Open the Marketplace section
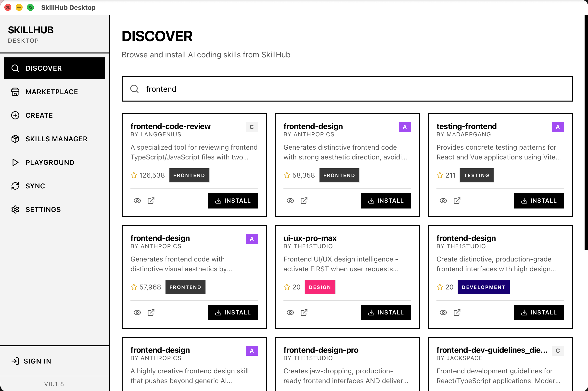The height and width of the screenshot is (391, 588). (51, 92)
